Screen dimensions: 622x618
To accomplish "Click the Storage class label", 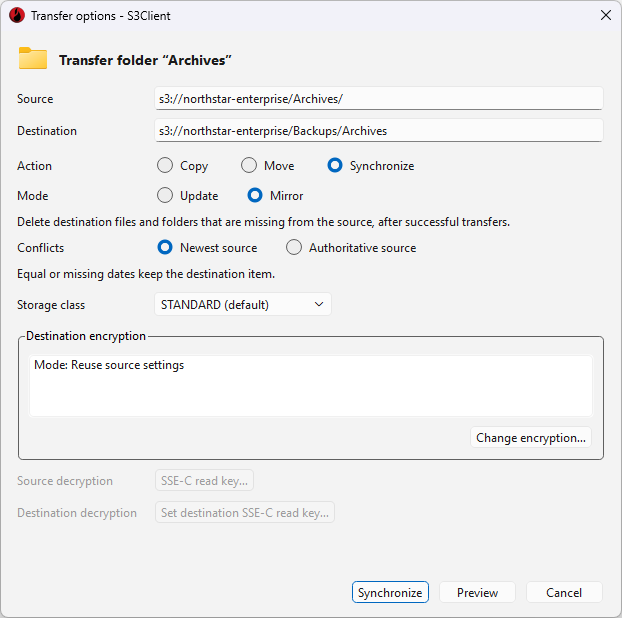I will (x=51, y=305).
